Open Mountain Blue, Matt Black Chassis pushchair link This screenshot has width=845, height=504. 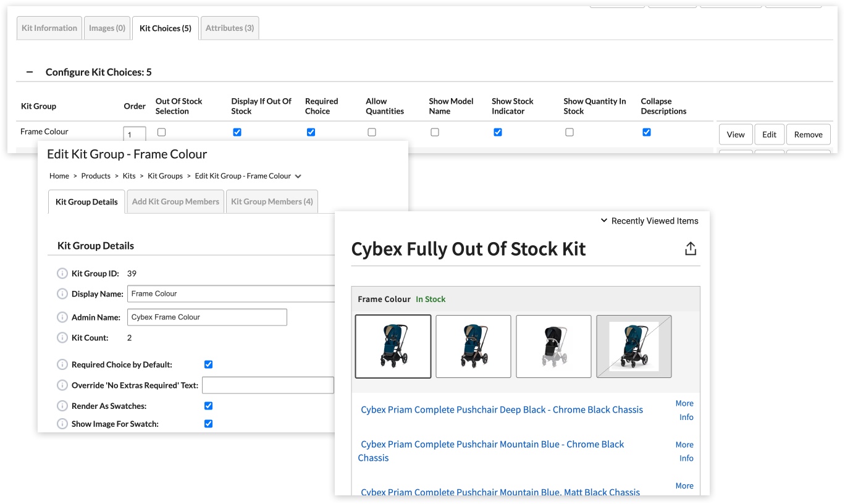[x=500, y=492]
